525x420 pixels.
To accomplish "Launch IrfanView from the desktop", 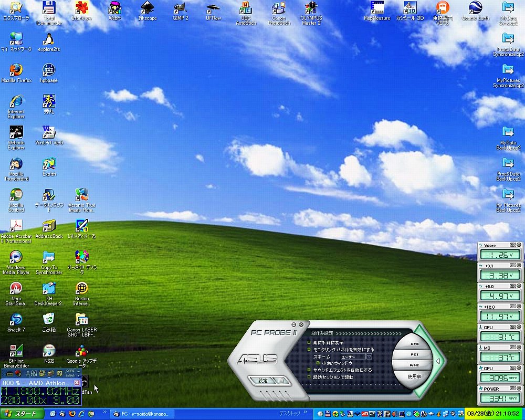I will pyautogui.click(x=82, y=10).
